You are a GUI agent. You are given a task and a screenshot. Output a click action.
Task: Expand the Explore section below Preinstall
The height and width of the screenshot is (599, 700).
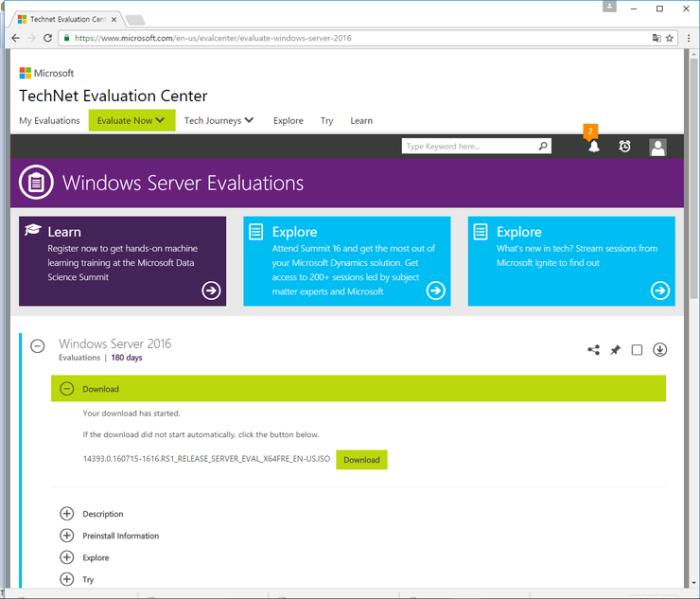pos(67,557)
